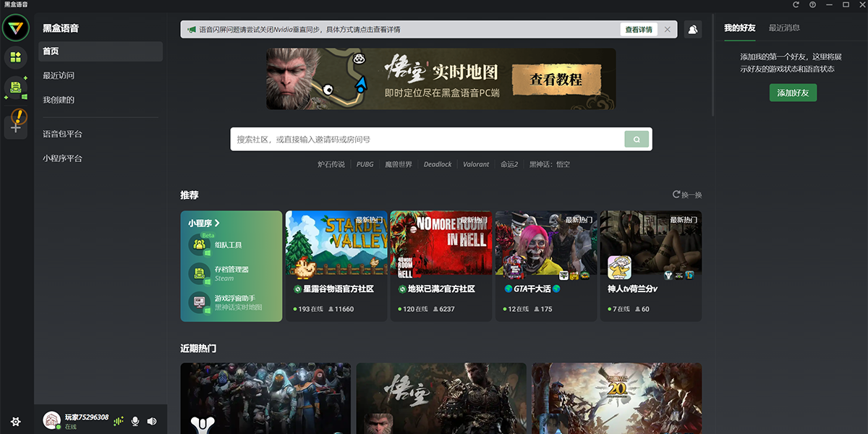The width and height of the screenshot is (868, 434).
Task: Mute the speaker output in the user bar
Action: (x=152, y=421)
